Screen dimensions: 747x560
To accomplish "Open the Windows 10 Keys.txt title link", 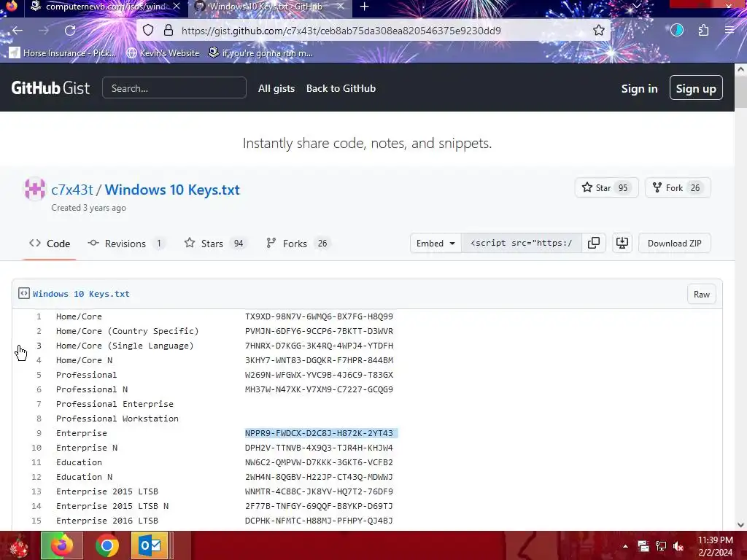I will (172, 190).
